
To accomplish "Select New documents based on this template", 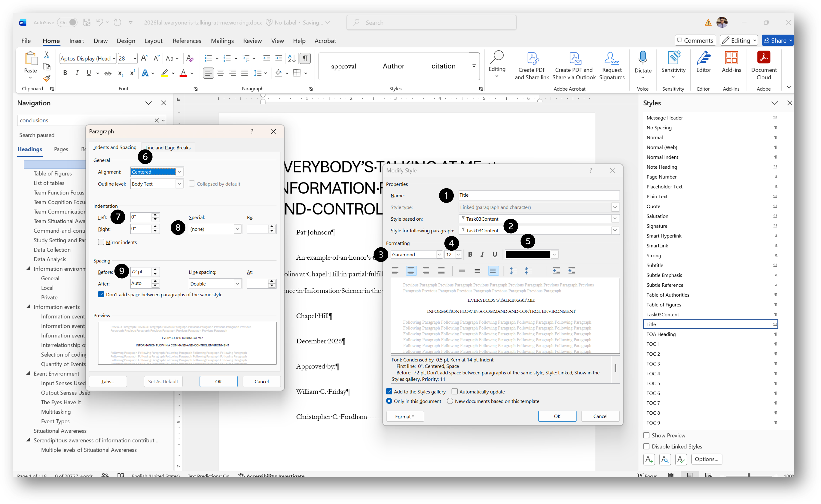I will pos(450,401).
